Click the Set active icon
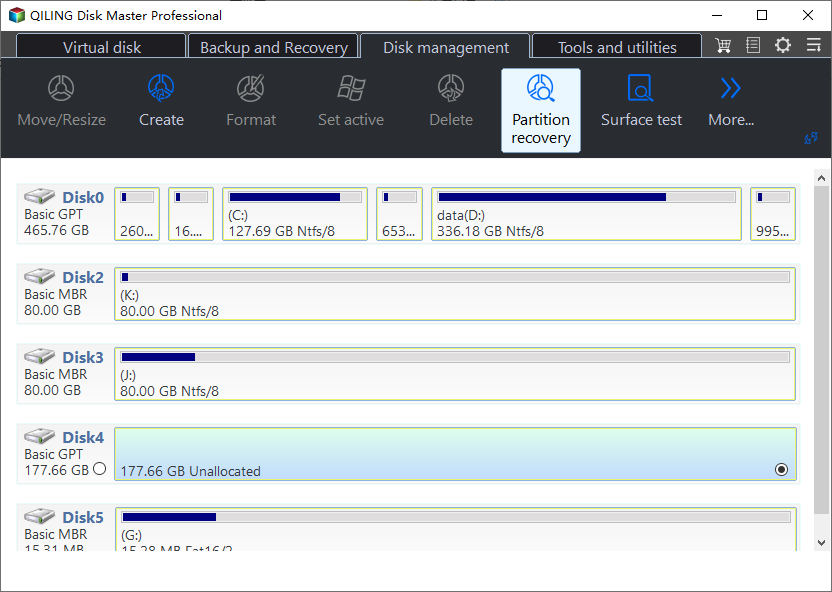This screenshot has height=592, width=832. (351, 88)
